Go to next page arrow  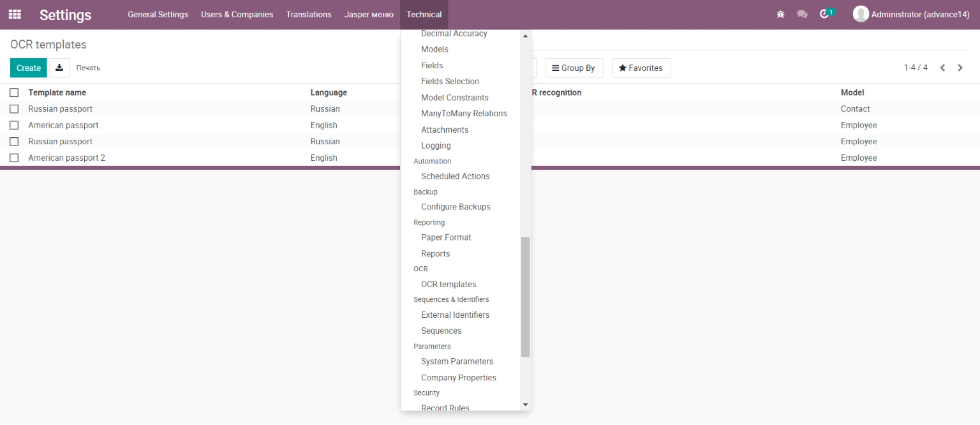(x=960, y=68)
